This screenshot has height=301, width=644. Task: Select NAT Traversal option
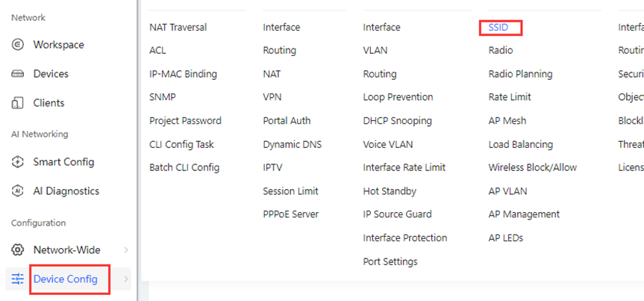click(178, 28)
